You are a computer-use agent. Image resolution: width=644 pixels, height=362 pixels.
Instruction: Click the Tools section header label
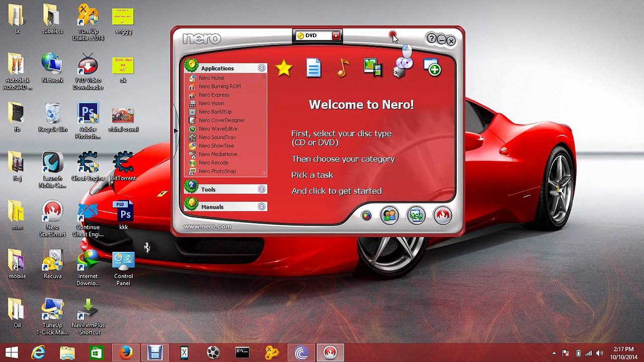click(x=208, y=190)
